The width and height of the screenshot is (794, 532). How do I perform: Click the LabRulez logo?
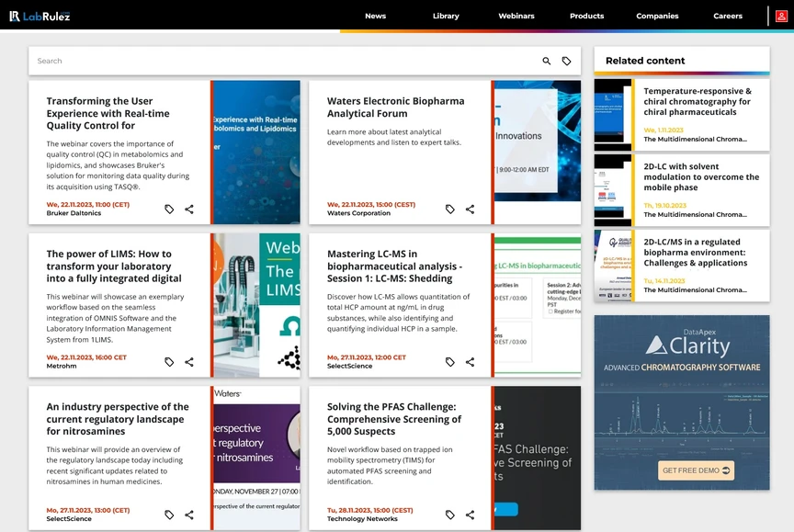coord(40,17)
